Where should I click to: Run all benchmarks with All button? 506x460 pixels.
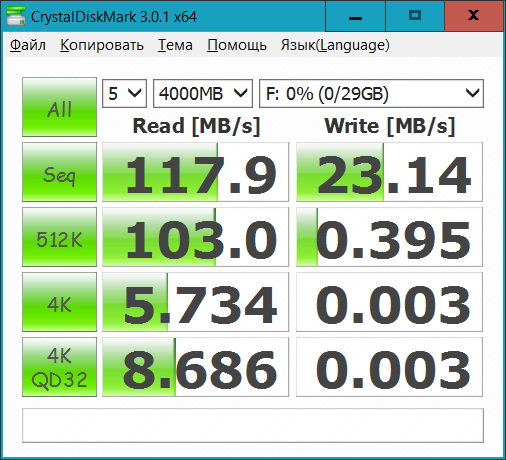click(59, 107)
